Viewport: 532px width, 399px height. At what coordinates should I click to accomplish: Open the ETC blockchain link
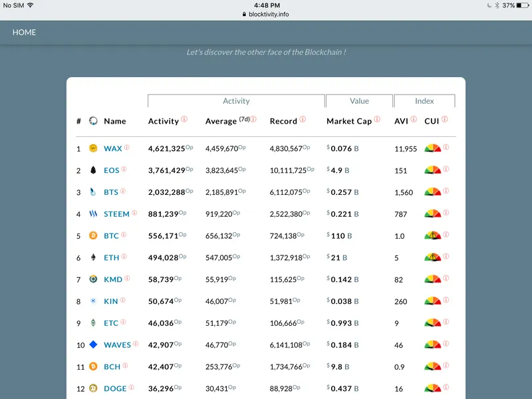(111, 323)
